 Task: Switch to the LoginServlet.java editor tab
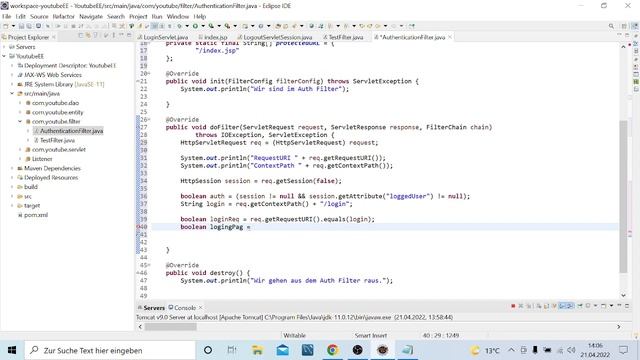point(163,37)
